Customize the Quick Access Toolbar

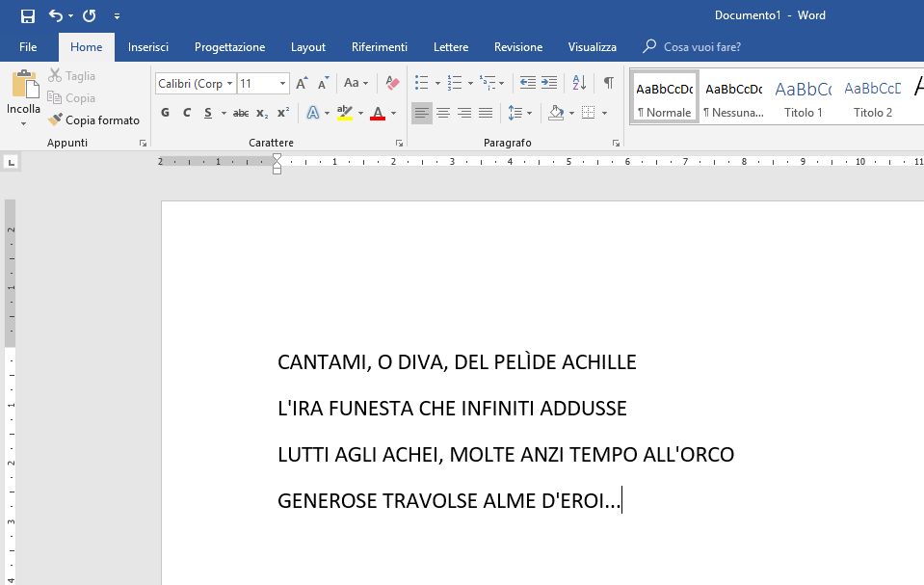(x=117, y=16)
